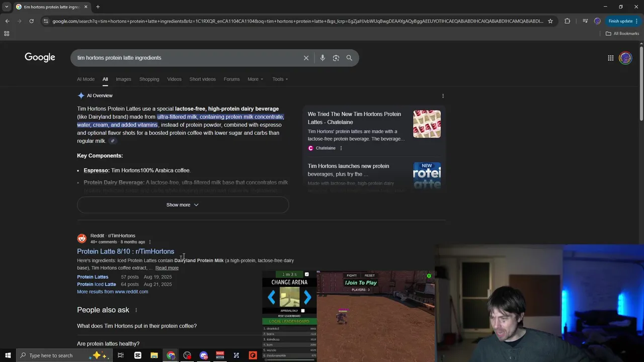This screenshot has width=644, height=362.
Task: Go back to the previous page
Action: (x=7, y=21)
